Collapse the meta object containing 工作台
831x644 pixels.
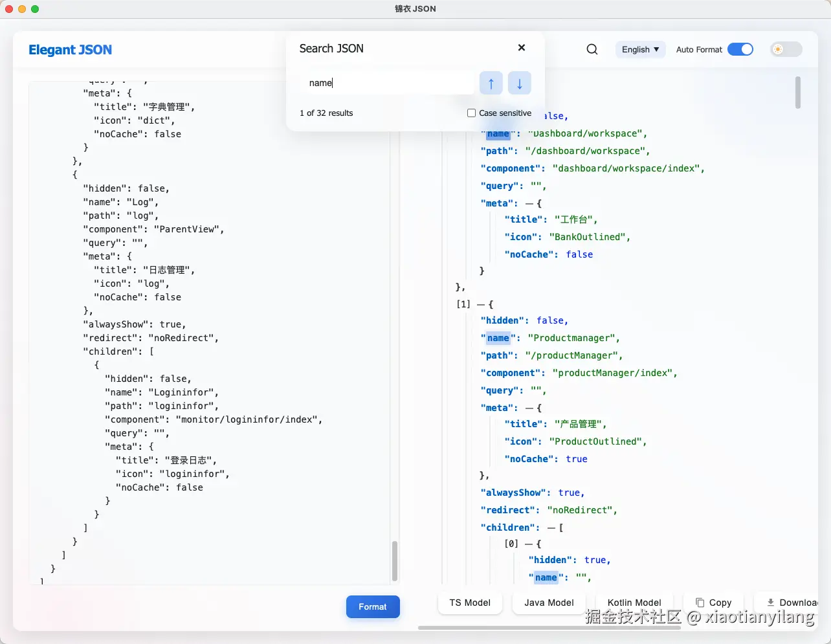(x=529, y=203)
